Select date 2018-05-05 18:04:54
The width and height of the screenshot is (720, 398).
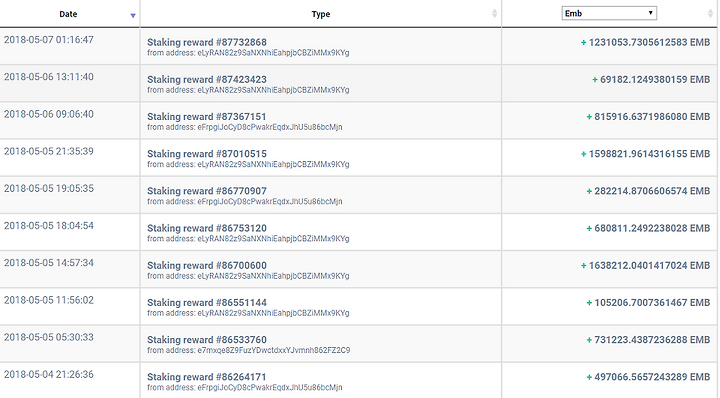coord(49,226)
